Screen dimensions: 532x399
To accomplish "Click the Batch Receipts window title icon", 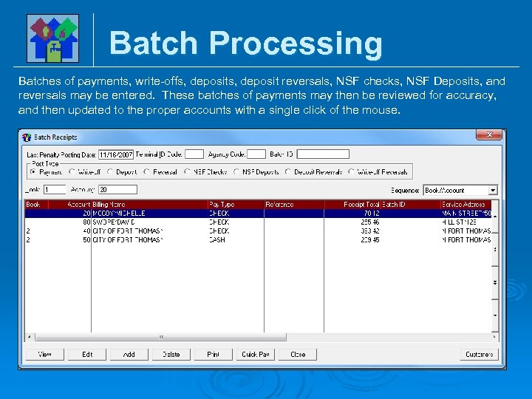I will [27, 137].
